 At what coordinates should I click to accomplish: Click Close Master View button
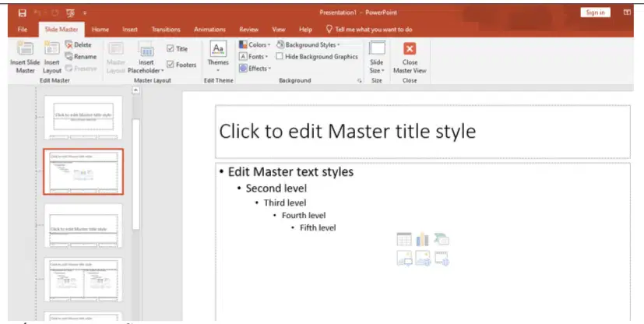(410, 58)
